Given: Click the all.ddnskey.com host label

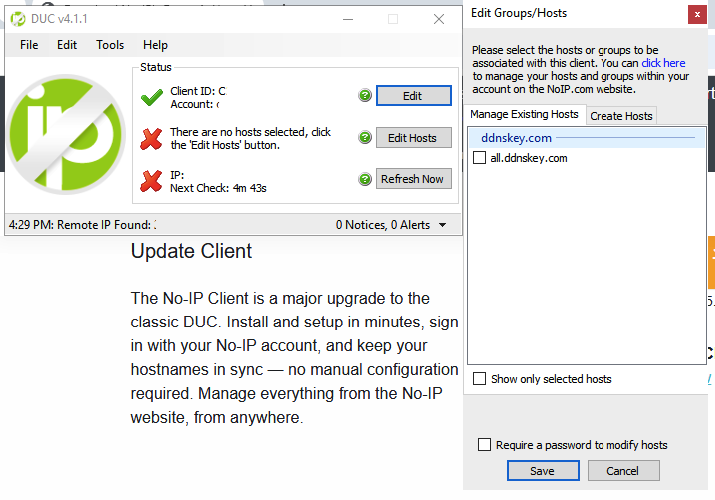Looking at the screenshot, I should click(x=529, y=158).
